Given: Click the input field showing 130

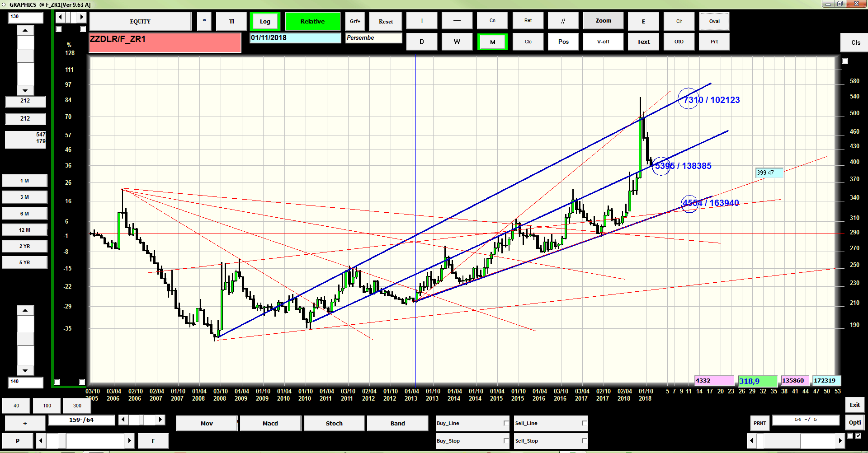Looking at the screenshot, I should pyautogui.click(x=26, y=17).
